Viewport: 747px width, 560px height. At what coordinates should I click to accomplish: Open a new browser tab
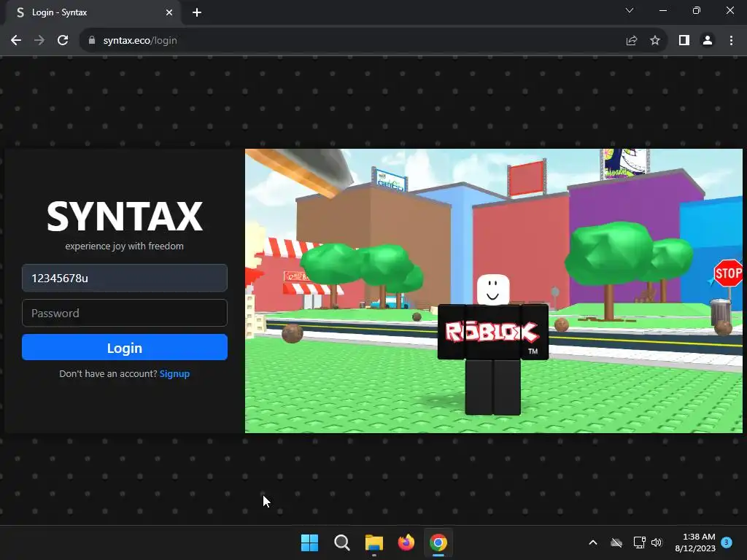tap(197, 12)
